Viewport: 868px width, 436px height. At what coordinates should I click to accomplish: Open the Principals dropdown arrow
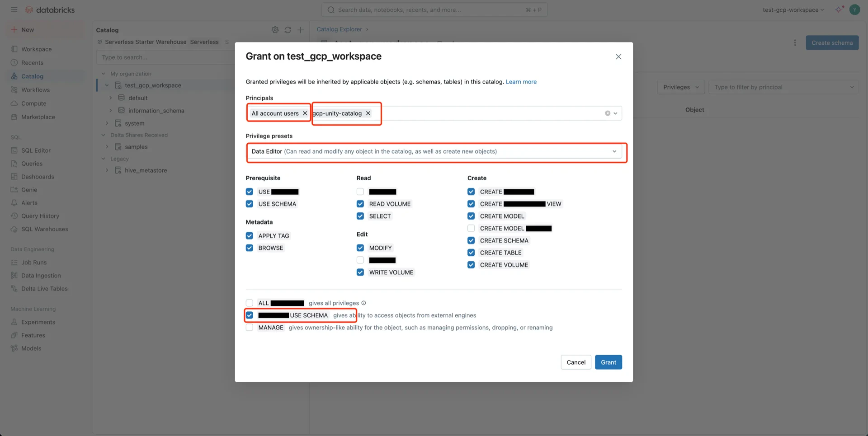pos(615,113)
